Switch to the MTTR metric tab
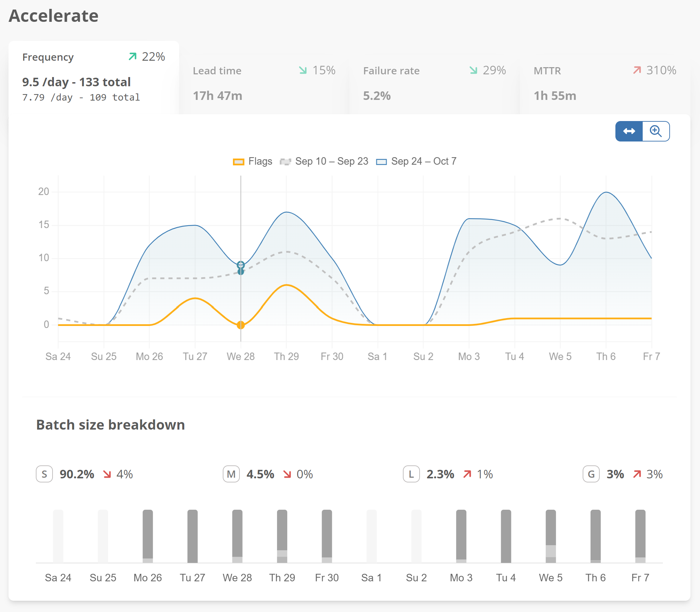 coord(605,84)
